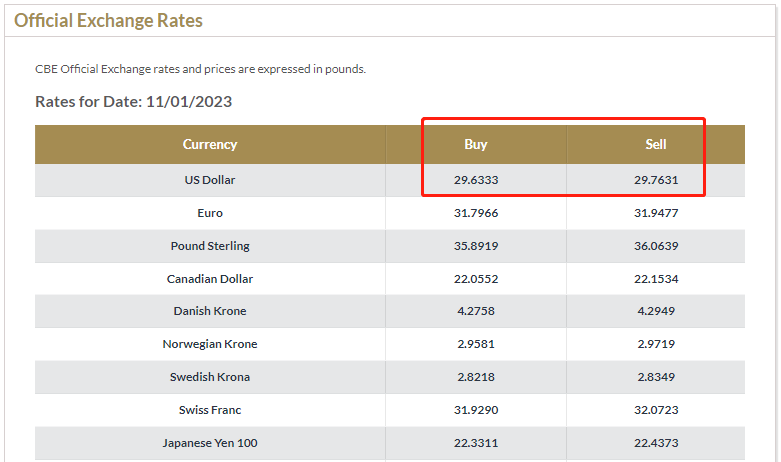Click the Currency column header
Screen dimensions: 781x462
[x=210, y=144]
